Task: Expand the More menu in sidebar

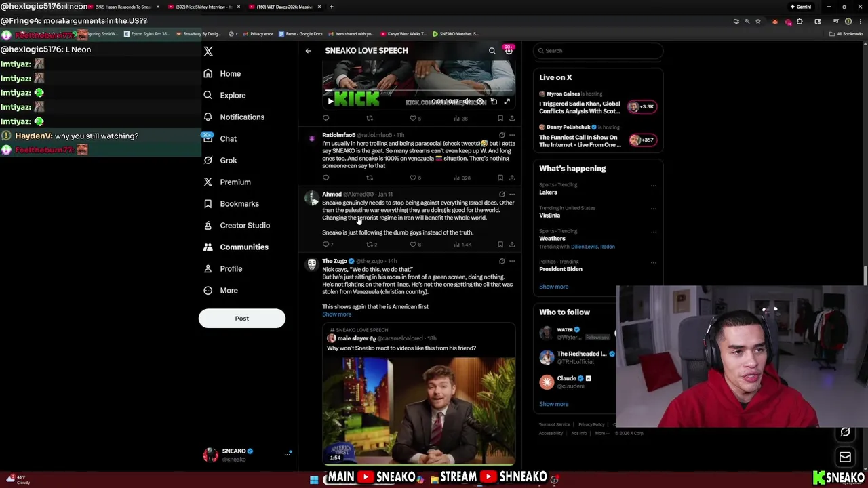Action: (x=220, y=290)
